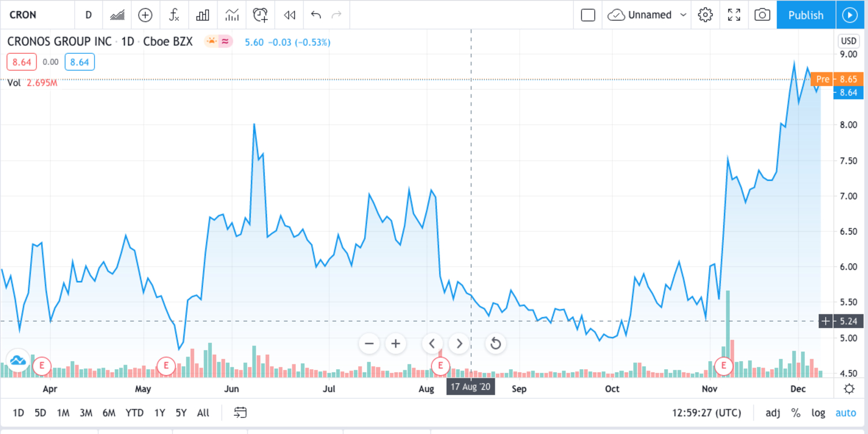Open the Unnamed layout cloud save
The width and height of the screenshot is (868, 434).
coord(639,14)
